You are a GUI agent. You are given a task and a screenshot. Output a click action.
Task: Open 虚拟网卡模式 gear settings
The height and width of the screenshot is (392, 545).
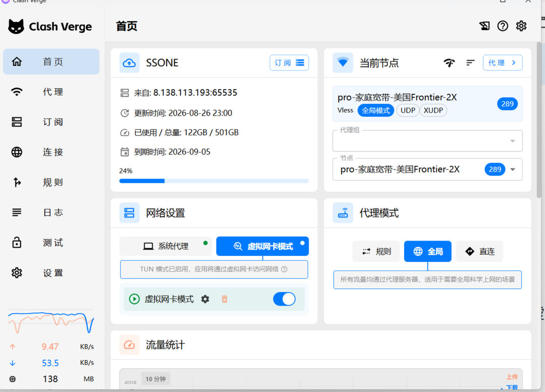point(205,299)
